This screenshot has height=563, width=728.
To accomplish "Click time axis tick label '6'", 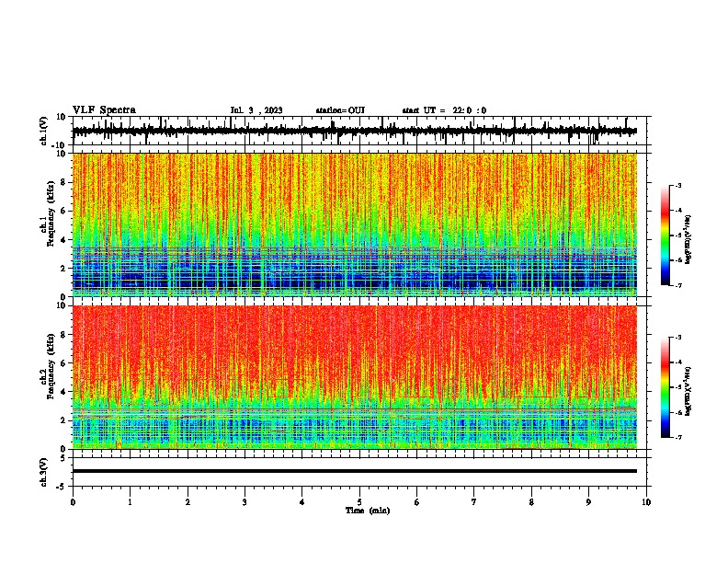I will (417, 502).
